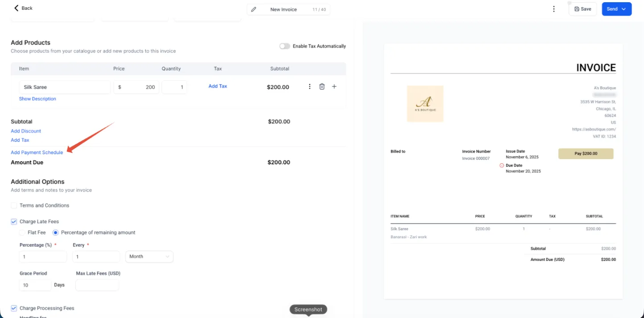This screenshot has width=644, height=318.
Task: Click Banarasi - Zari work description in preview
Action: pyautogui.click(x=409, y=237)
